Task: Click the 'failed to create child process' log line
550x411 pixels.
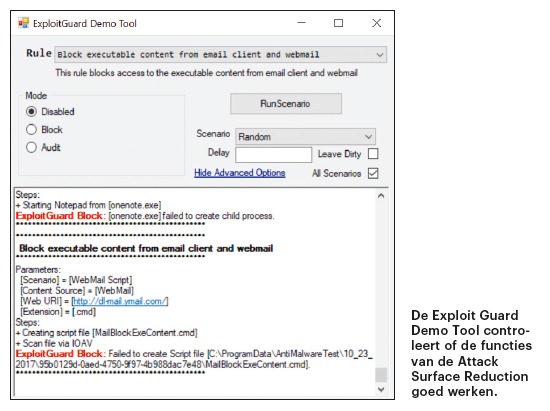Action: point(145,216)
